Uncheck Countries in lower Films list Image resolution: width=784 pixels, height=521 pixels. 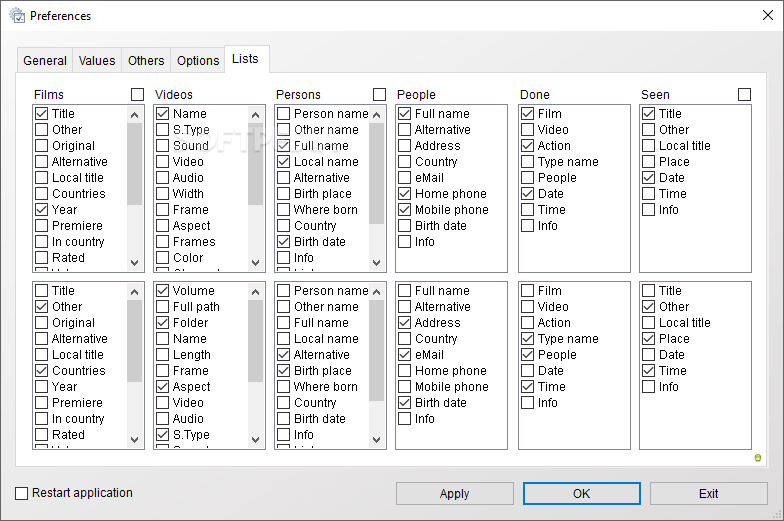(42, 370)
